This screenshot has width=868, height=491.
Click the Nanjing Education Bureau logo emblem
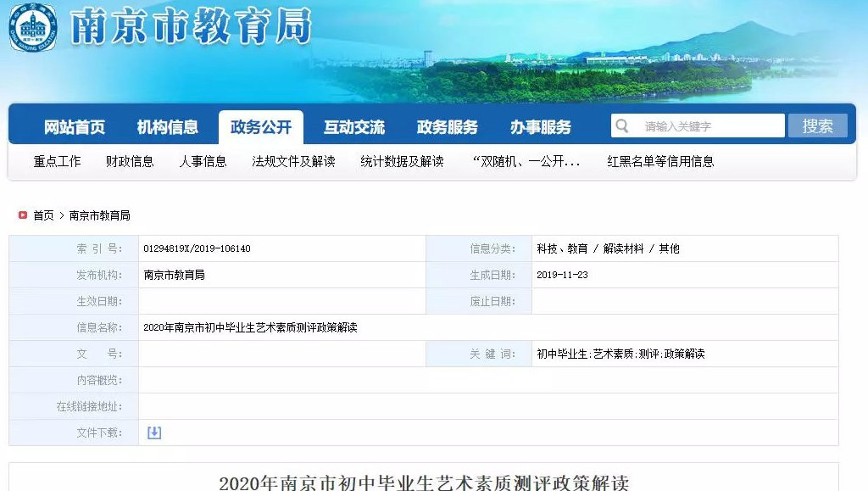click(x=33, y=28)
